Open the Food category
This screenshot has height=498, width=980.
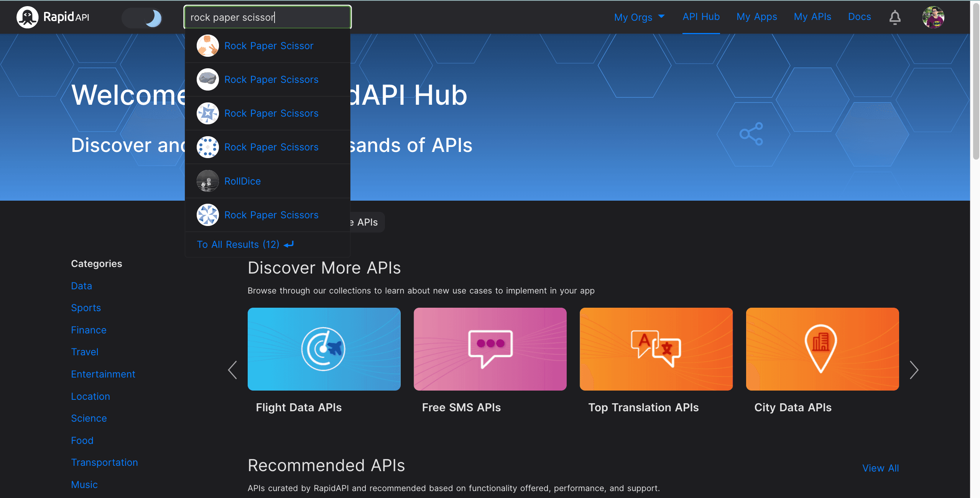(82, 440)
